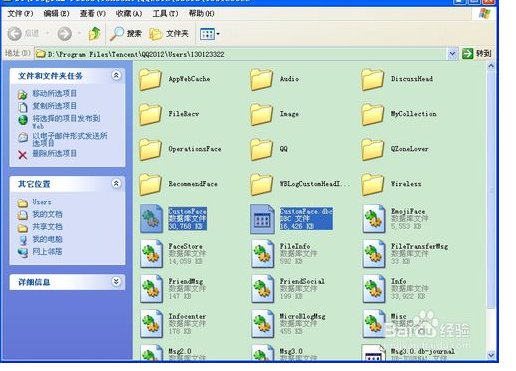Select the MyCollection folder
Screen dimensions: 516x371
pyautogui.click(x=399, y=114)
